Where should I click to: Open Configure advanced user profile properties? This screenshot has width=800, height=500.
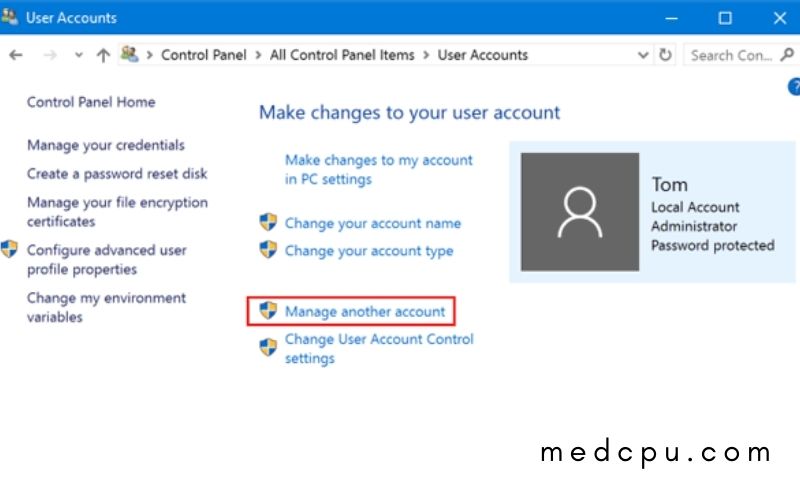click(x=107, y=260)
